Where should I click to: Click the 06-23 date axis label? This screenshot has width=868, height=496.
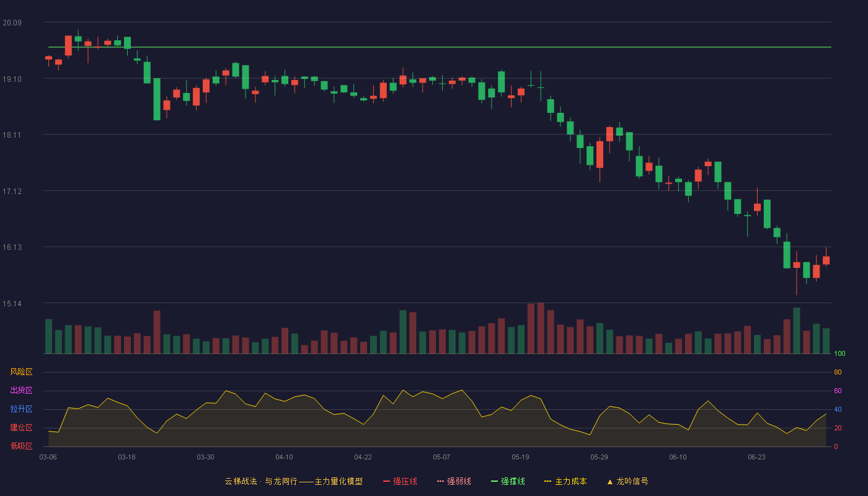click(757, 457)
